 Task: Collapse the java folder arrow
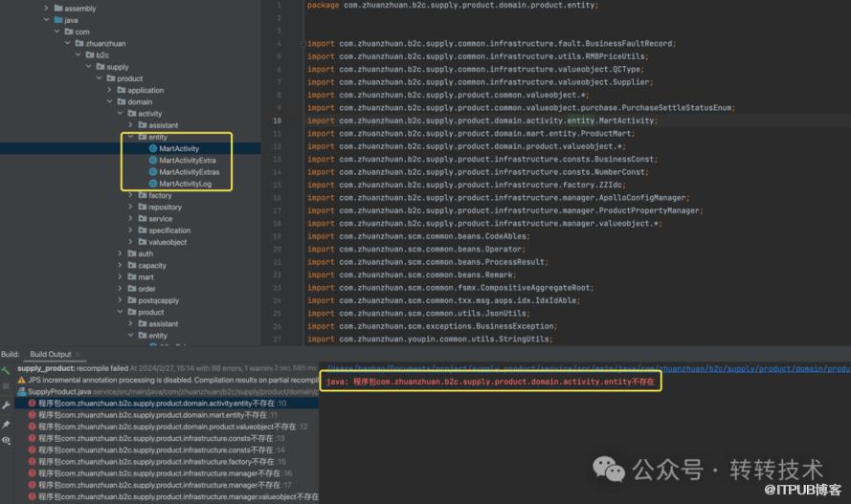46,20
